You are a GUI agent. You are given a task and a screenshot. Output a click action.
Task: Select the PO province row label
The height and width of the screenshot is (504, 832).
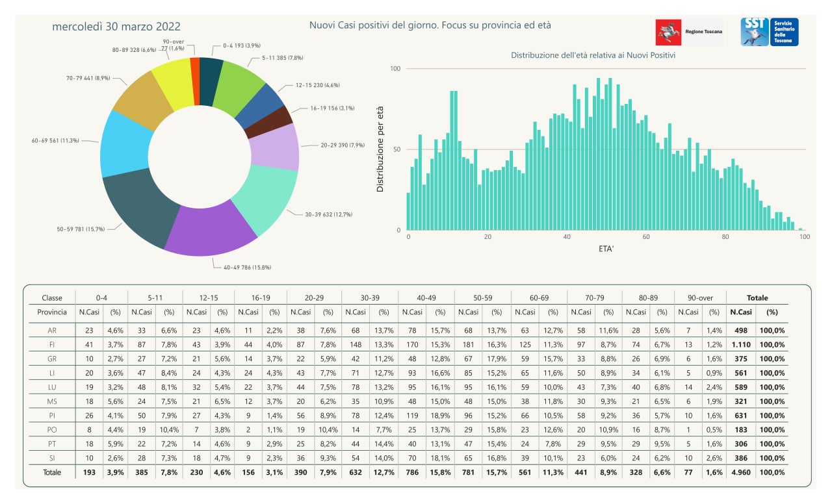click(x=51, y=430)
